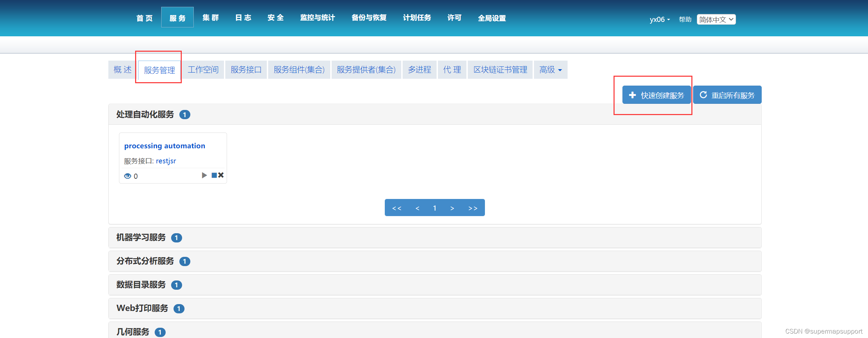Switch to the 服务接口 tab

click(x=246, y=70)
